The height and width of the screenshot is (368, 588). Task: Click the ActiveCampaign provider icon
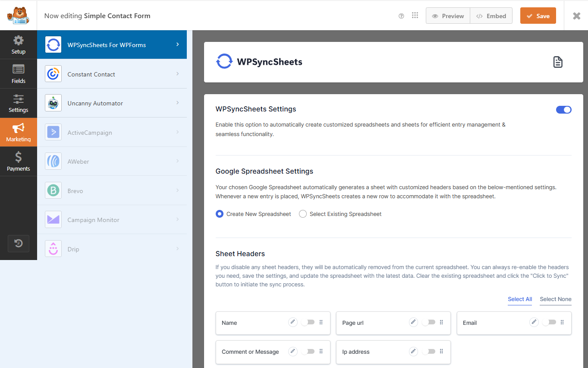[x=53, y=132]
